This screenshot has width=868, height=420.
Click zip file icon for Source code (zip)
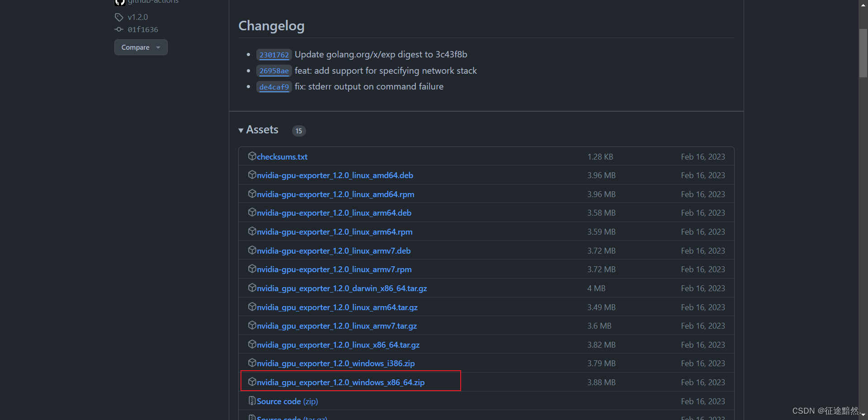tap(252, 401)
